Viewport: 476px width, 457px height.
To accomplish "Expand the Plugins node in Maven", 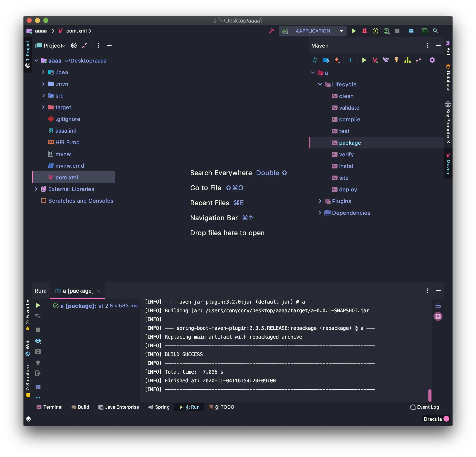I will pyautogui.click(x=320, y=201).
